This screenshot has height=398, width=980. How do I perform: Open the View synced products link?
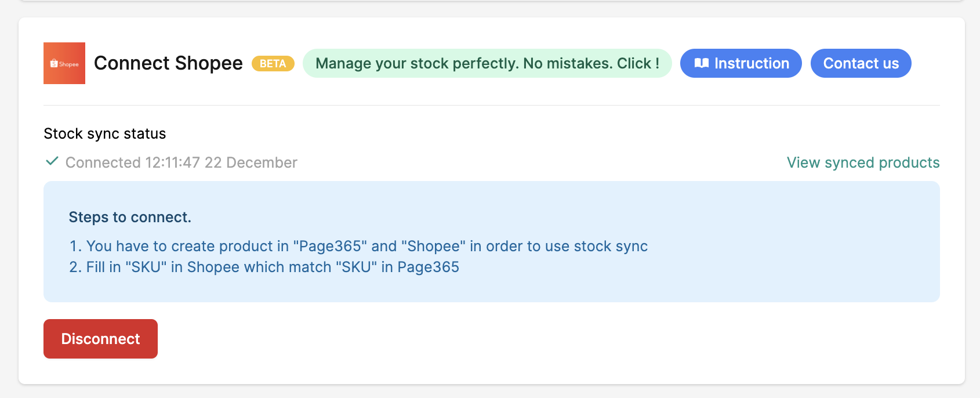(x=863, y=162)
